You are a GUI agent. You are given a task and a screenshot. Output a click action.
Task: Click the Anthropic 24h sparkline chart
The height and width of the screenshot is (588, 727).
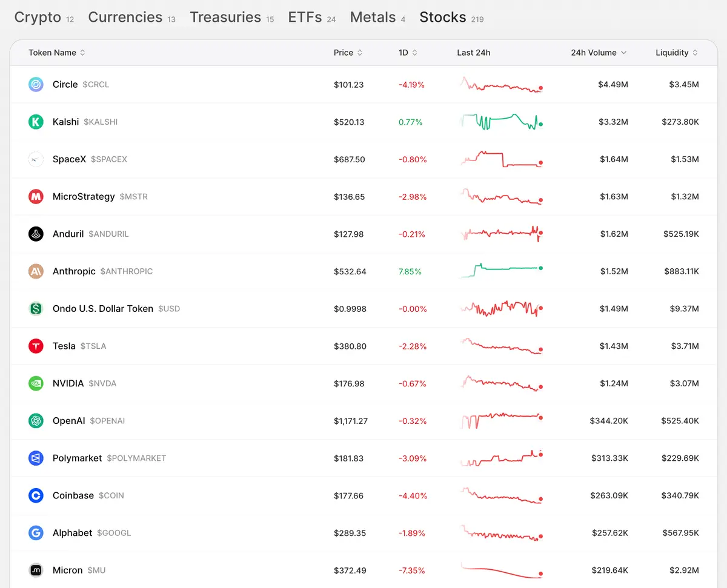pos(501,270)
